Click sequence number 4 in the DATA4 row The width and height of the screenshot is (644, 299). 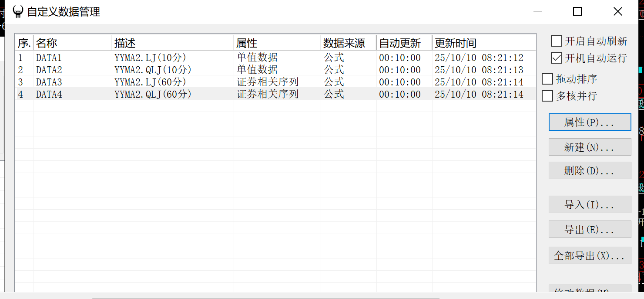pos(20,94)
